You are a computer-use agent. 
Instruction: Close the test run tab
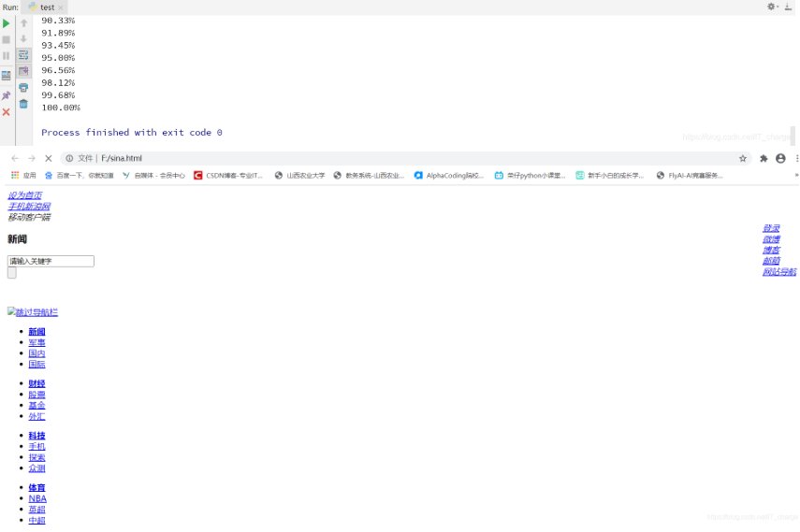click(x=61, y=7)
